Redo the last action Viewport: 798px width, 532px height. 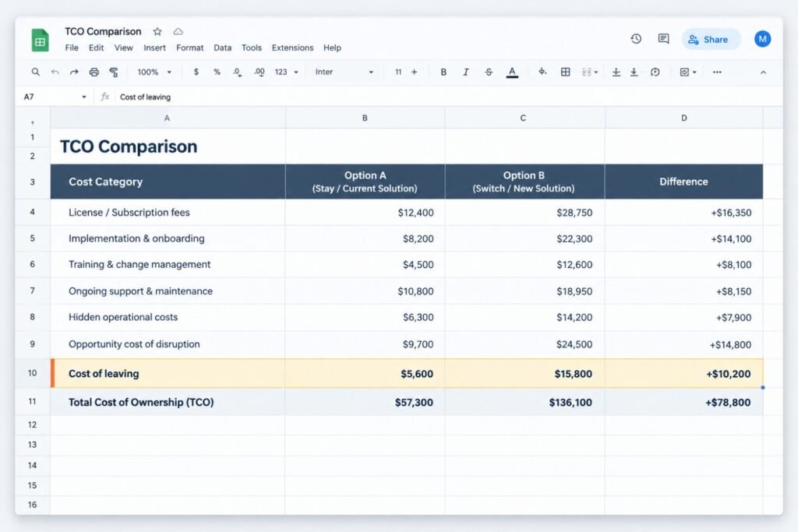coord(74,72)
